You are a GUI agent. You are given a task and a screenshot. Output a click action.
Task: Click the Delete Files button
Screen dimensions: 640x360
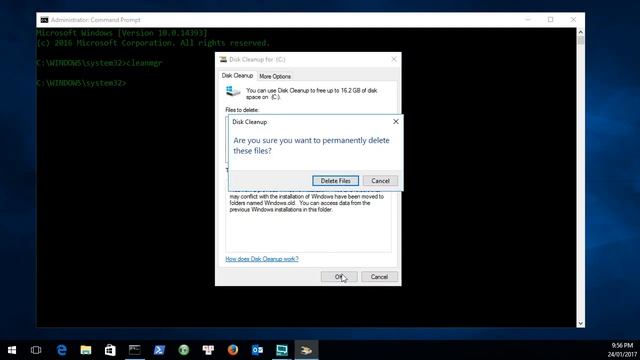(336, 181)
